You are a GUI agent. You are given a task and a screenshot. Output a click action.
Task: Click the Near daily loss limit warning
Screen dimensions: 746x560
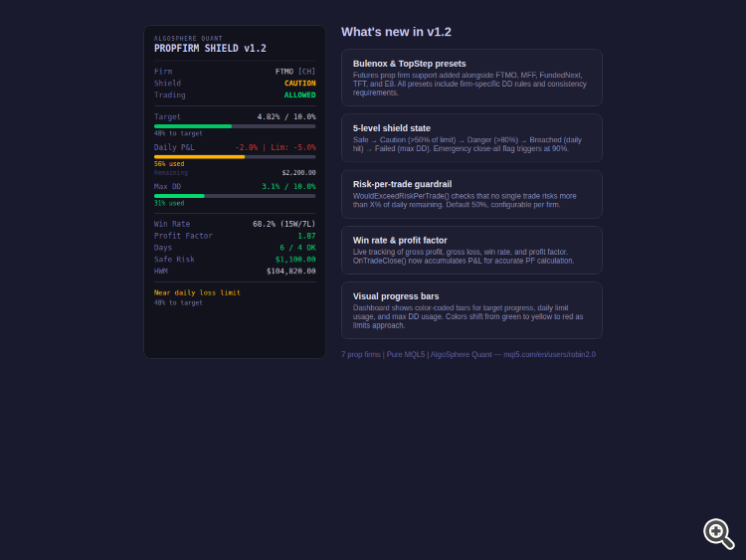(x=197, y=292)
